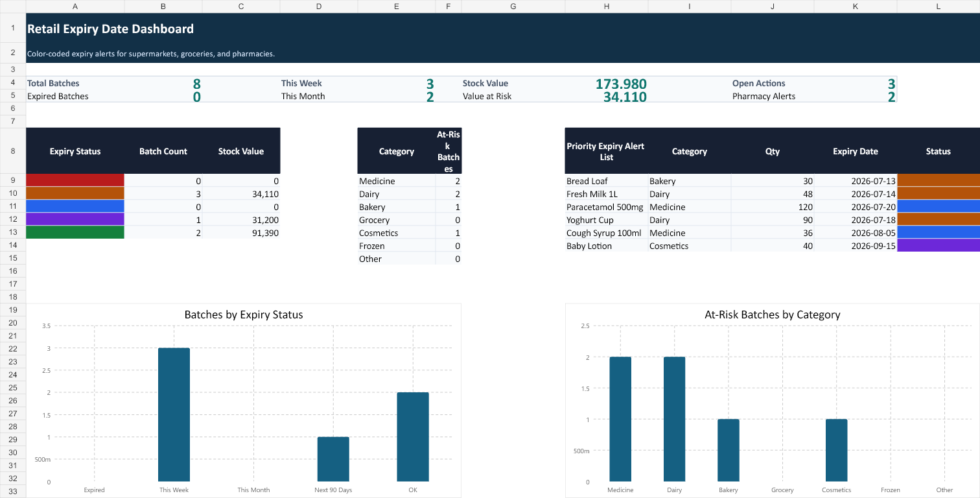Select the 31,200 stock value cell
The image size is (980, 498).
click(241, 219)
